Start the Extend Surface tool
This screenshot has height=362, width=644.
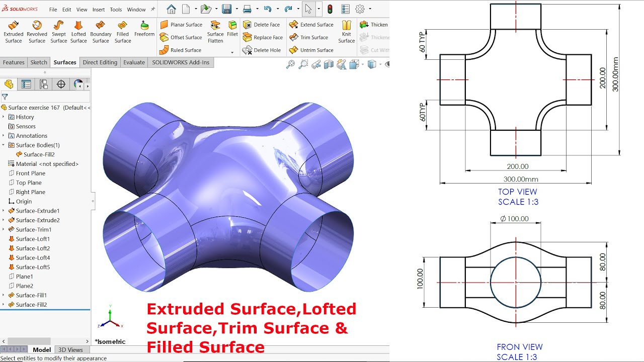click(x=311, y=25)
